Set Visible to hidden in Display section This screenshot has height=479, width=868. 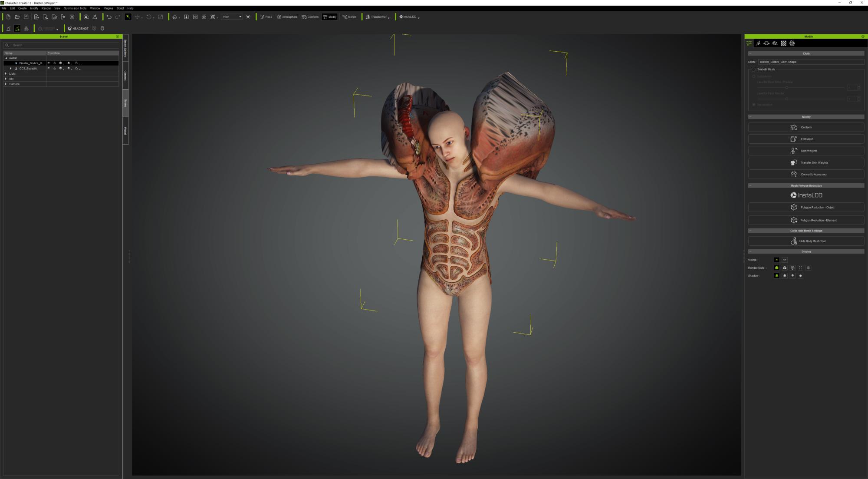pyautogui.click(x=785, y=260)
